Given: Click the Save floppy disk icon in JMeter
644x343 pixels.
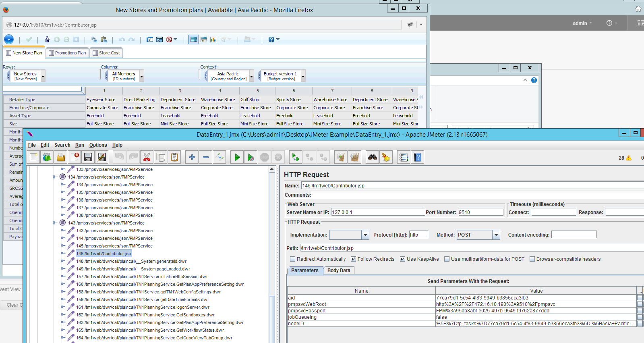Looking at the screenshot, I should pos(88,157).
